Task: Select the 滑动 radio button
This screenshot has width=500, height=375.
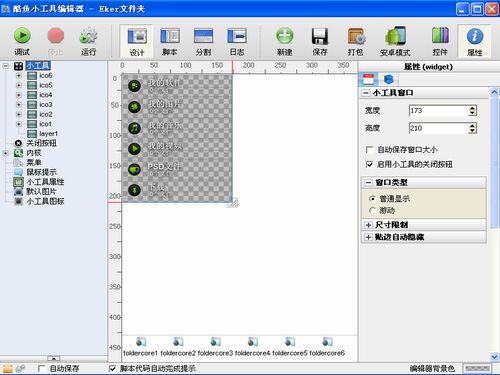Action: click(x=372, y=211)
